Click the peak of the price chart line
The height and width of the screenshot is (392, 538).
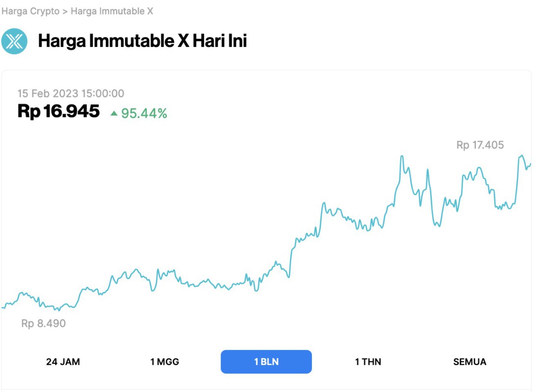(x=402, y=155)
